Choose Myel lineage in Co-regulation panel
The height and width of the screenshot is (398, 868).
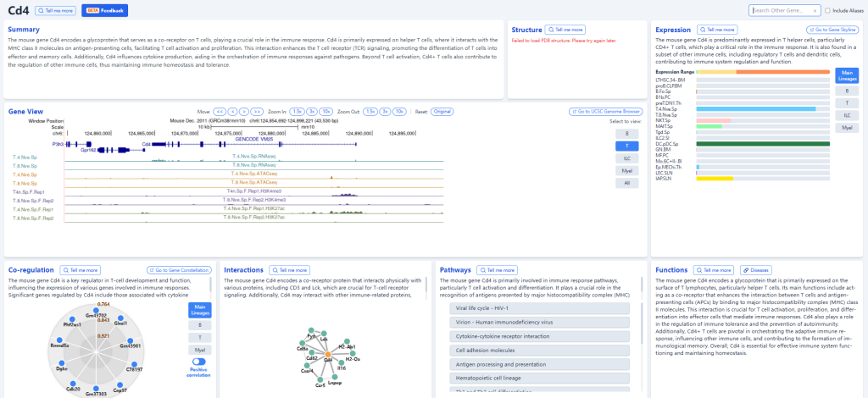(x=200, y=350)
